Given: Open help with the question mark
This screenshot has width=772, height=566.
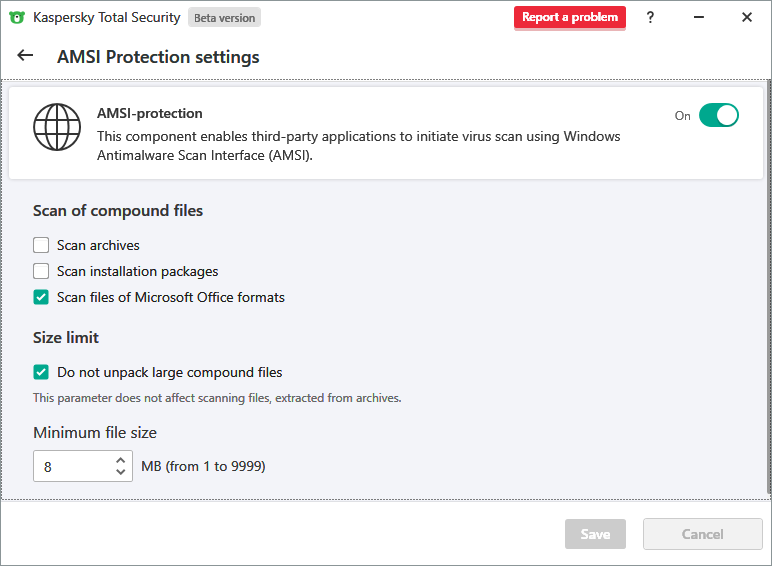Looking at the screenshot, I should (651, 17).
